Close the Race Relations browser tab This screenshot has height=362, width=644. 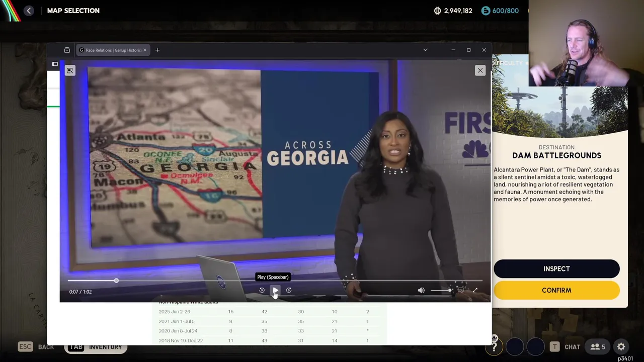coord(145,50)
